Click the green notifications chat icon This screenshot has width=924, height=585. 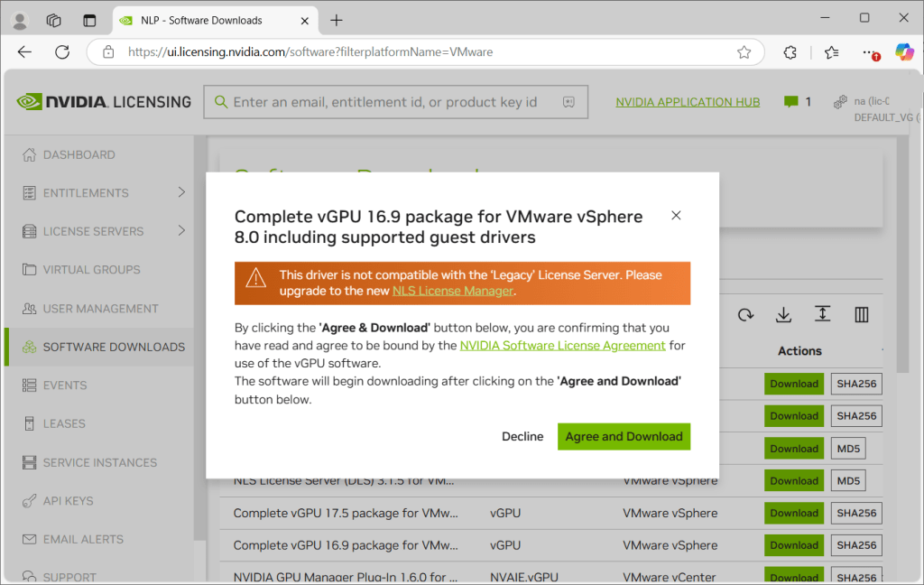[x=791, y=102]
